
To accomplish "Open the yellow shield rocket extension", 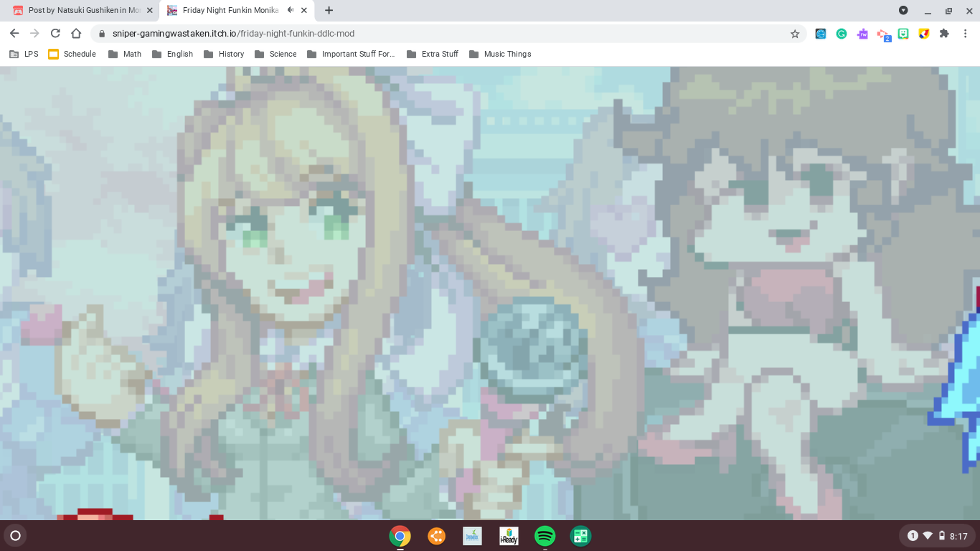I will pos(924,34).
